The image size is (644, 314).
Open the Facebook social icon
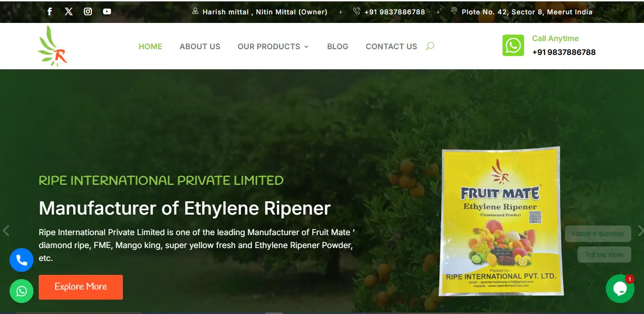click(x=49, y=11)
